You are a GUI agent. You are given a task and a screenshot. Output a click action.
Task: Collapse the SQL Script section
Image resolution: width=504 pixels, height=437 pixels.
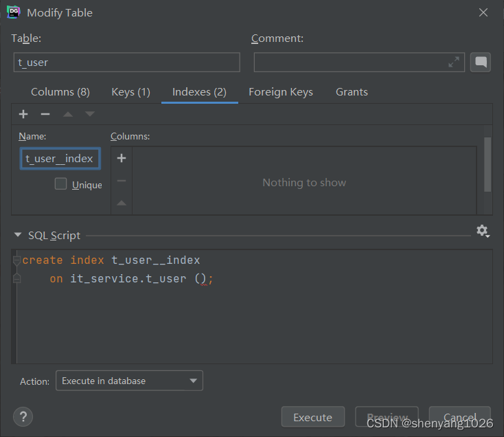pos(17,235)
